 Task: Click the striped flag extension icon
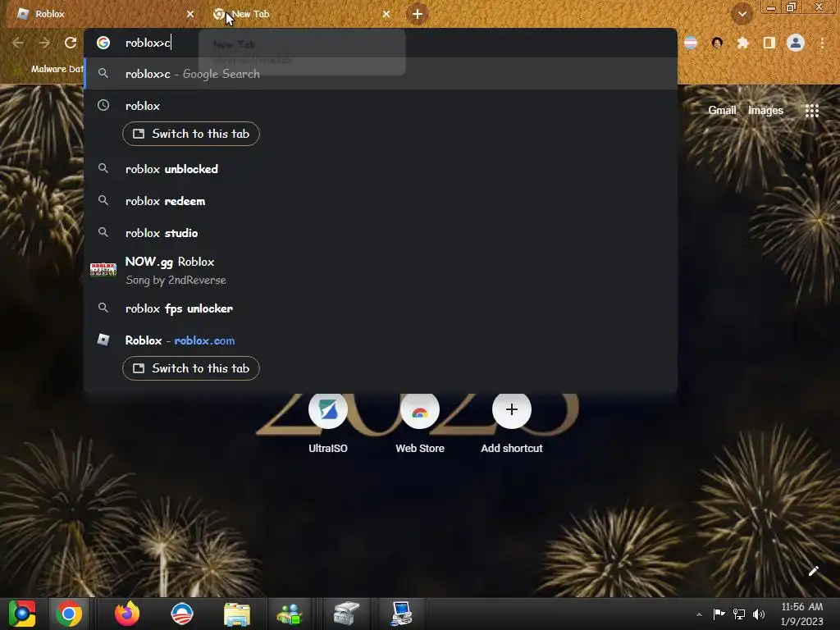coord(691,43)
